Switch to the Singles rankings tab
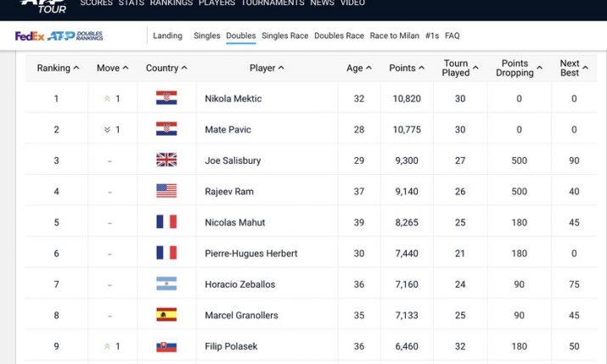This screenshot has height=364, width=607. click(x=206, y=36)
